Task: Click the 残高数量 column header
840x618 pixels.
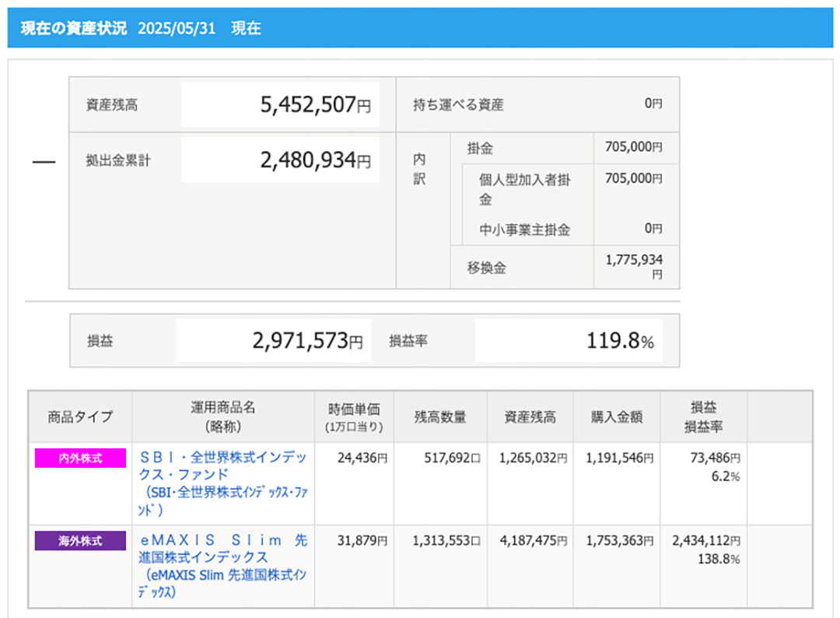Action: click(x=440, y=417)
